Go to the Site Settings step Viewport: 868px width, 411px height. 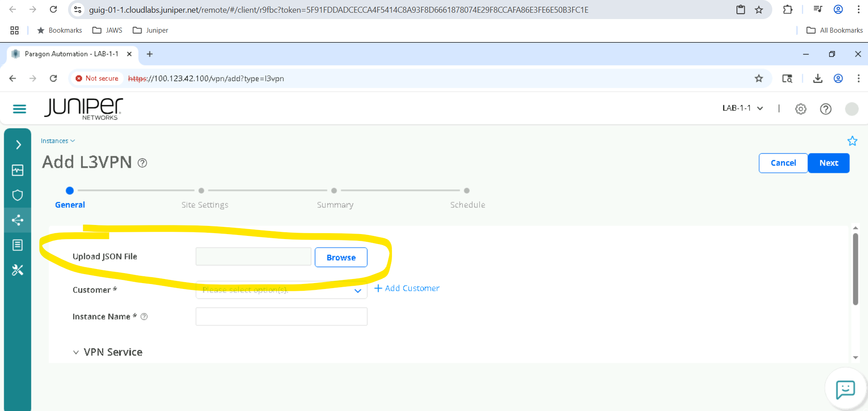pos(204,205)
